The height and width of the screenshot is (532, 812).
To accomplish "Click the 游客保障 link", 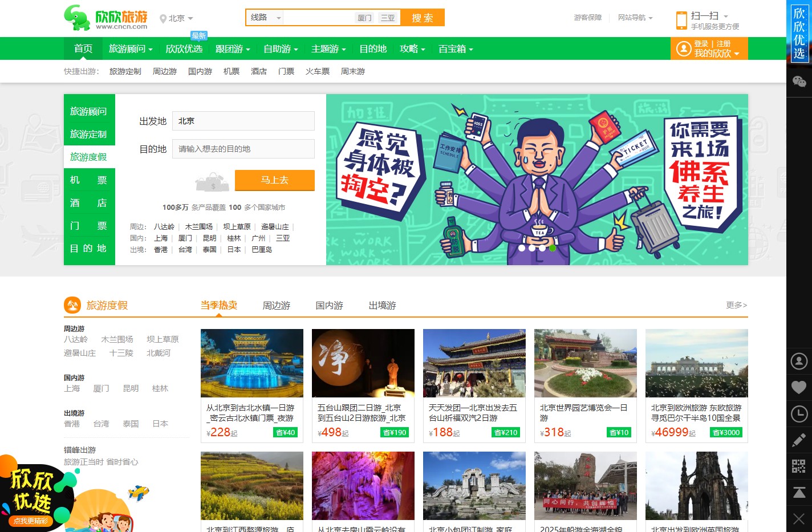I will (587, 18).
